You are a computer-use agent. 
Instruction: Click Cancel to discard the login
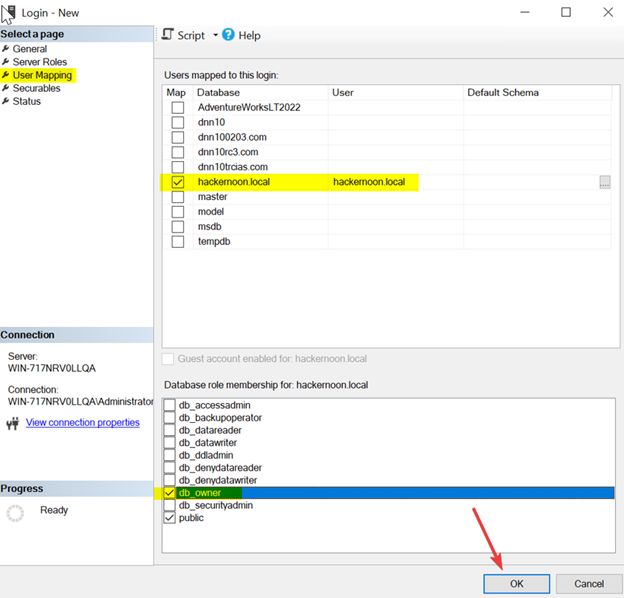tap(589, 584)
